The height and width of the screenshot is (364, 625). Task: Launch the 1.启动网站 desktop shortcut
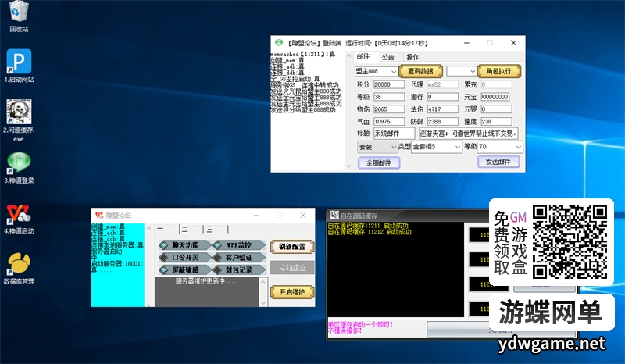(x=19, y=66)
